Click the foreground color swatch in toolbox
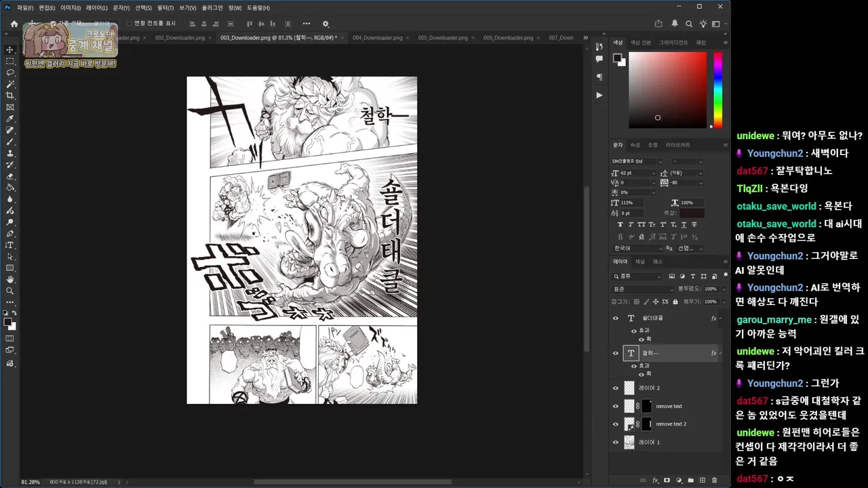Screen dimensions: 868x488 pos(7,323)
